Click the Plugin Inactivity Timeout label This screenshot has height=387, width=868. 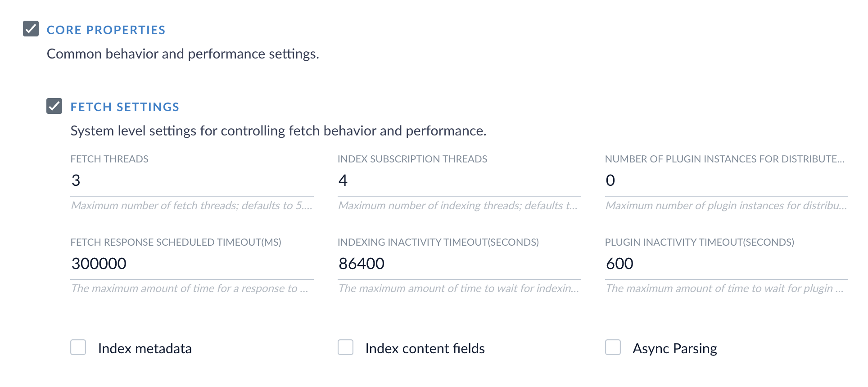pyautogui.click(x=699, y=243)
